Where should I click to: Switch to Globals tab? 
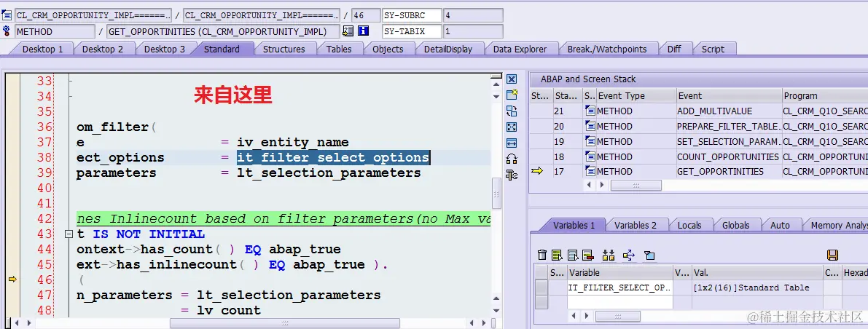(735, 225)
